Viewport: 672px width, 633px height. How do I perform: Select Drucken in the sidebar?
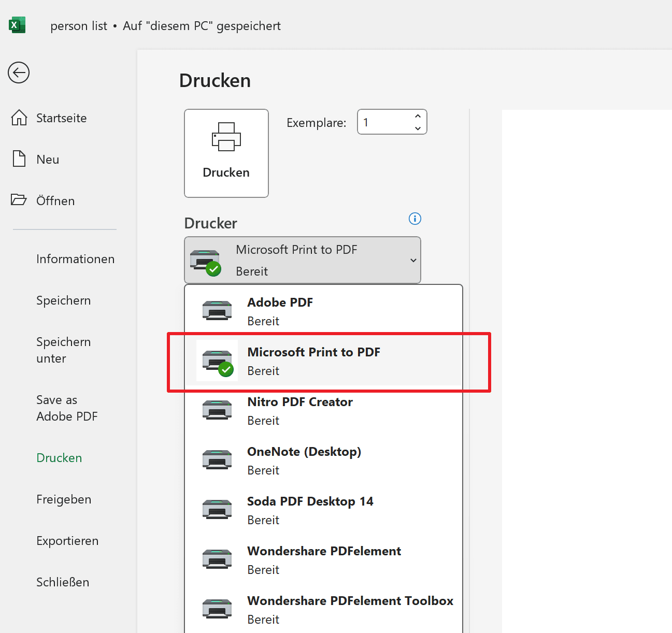coord(59,458)
